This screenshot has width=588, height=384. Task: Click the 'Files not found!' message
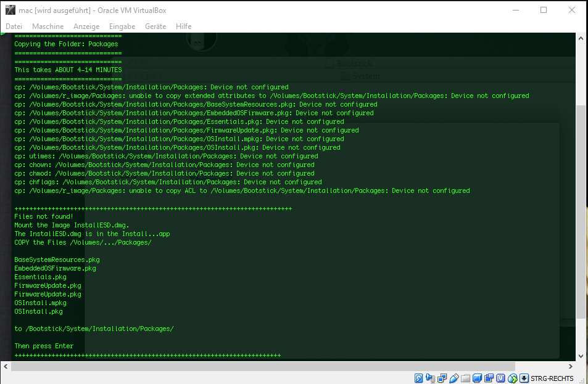[44, 216]
